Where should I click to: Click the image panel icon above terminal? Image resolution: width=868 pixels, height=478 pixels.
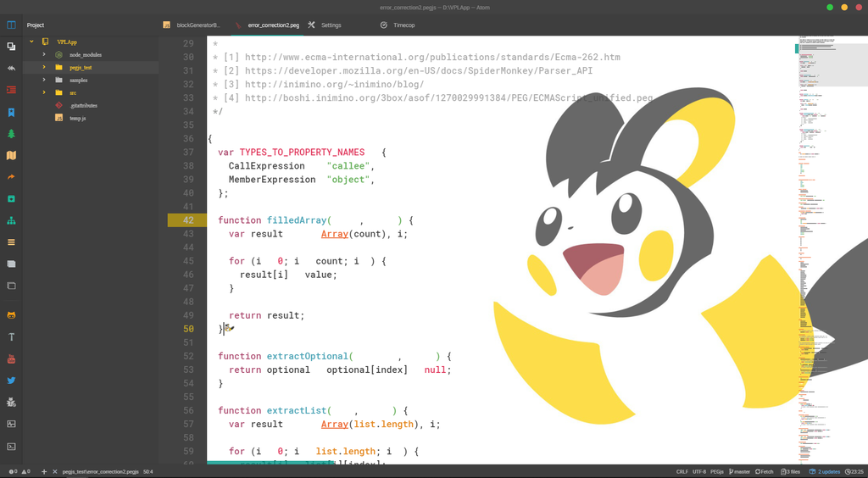[x=11, y=425]
